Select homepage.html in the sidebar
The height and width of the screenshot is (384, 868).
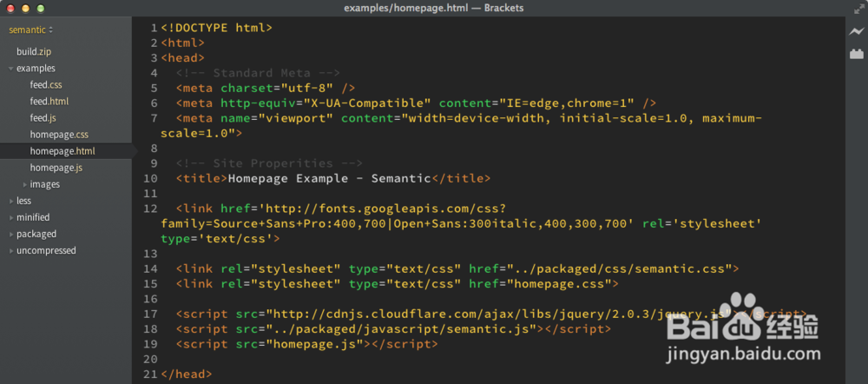[x=62, y=151]
